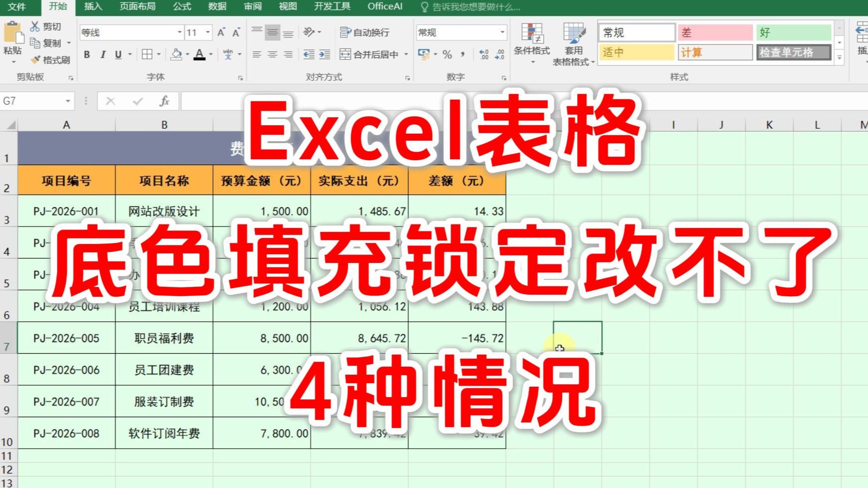Open Format as Table (套用表格格式)
This screenshot has height=488, width=868.
pos(574,44)
